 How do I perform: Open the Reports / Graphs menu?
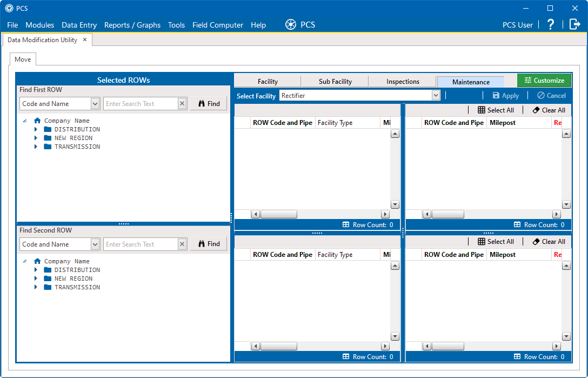[132, 25]
